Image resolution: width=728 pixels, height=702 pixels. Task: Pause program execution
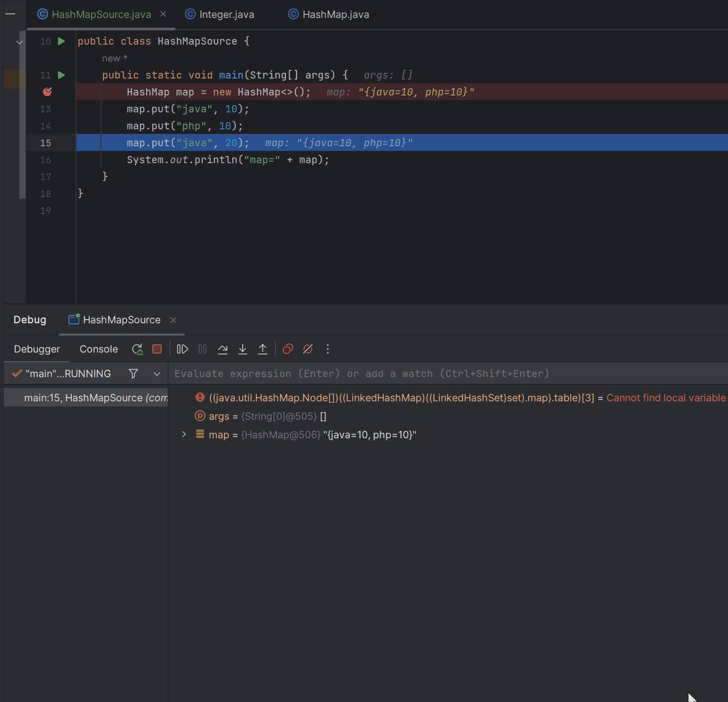203,349
